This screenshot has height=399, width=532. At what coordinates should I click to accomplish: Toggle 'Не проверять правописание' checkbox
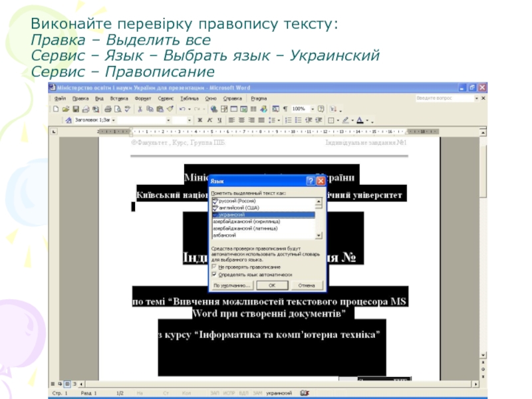click(x=215, y=267)
